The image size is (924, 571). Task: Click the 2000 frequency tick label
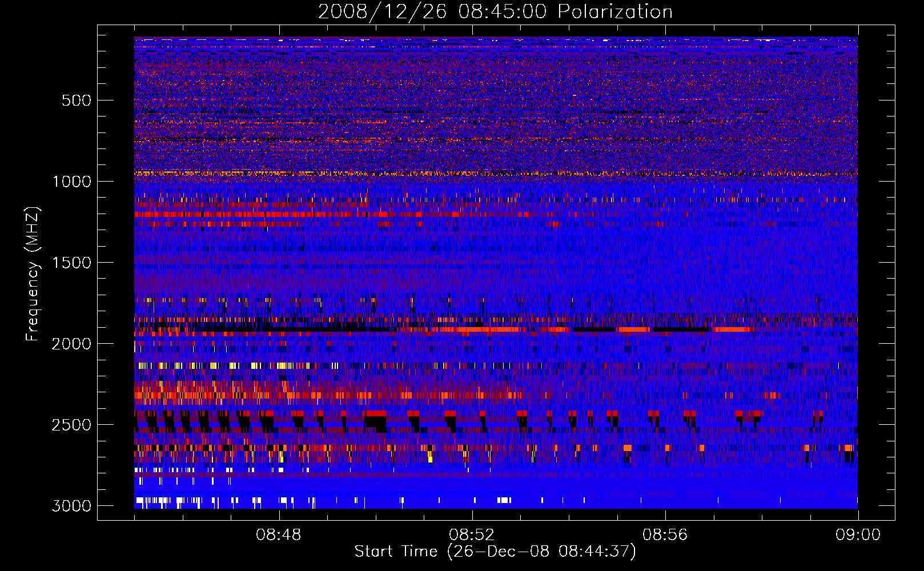(x=71, y=344)
